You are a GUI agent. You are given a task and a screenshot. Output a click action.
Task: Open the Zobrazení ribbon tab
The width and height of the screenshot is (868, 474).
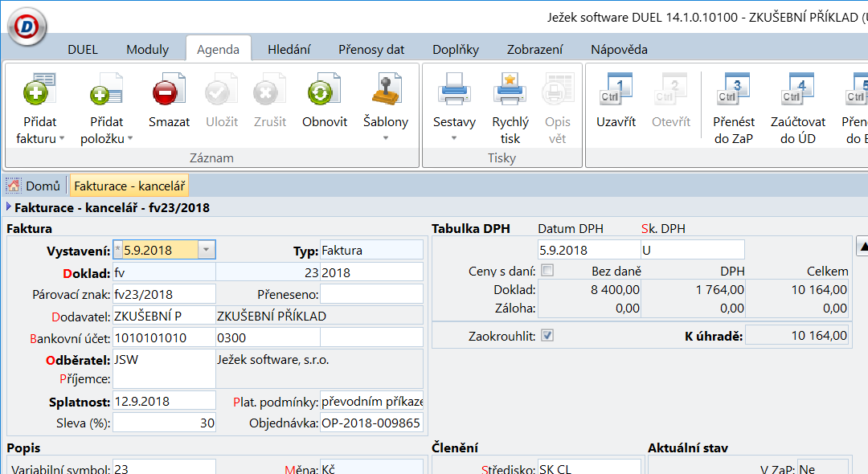point(534,49)
